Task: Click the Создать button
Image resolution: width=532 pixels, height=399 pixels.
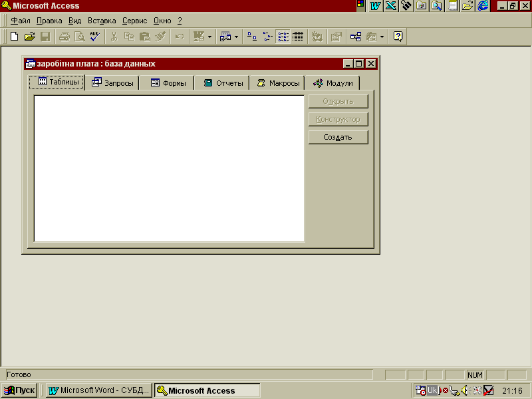Action: [x=338, y=138]
